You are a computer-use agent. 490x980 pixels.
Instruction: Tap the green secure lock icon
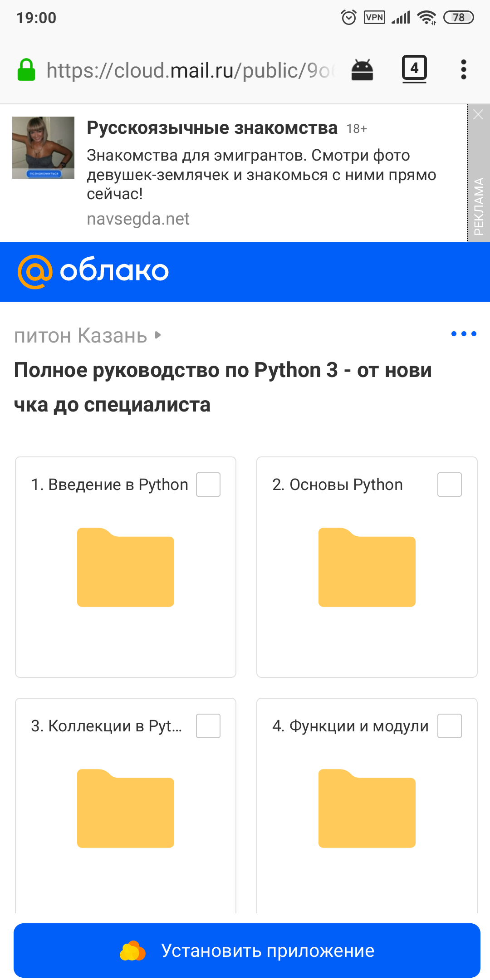(x=26, y=70)
